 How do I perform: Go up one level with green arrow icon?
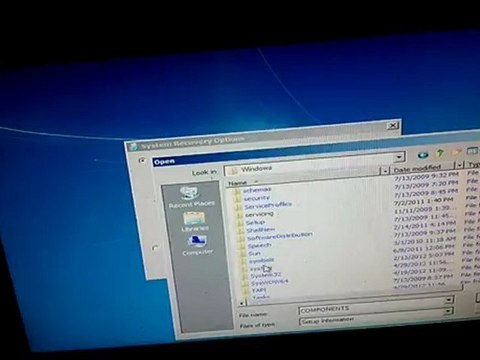[x=440, y=153]
